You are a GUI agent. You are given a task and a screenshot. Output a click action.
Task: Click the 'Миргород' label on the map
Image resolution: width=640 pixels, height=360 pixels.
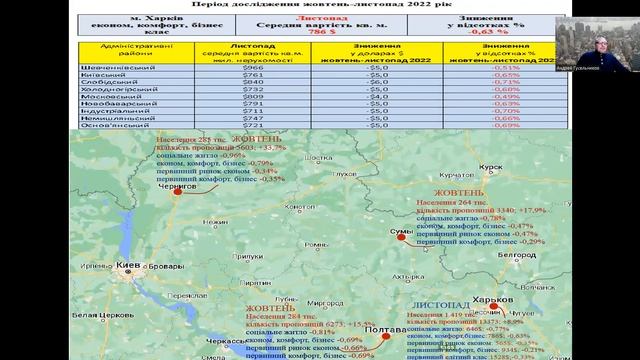(x=325, y=304)
